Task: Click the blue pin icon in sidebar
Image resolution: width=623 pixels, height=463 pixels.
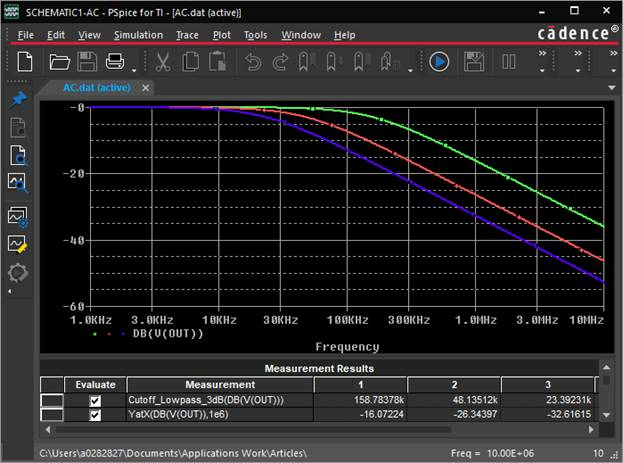Action: 17,100
